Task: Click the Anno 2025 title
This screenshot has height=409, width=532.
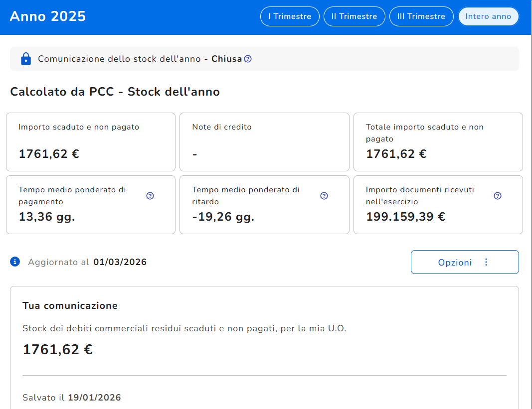Action: [x=48, y=16]
